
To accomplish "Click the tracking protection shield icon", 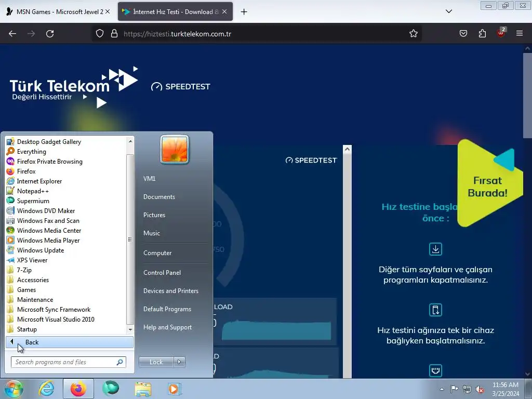I will [99, 34].
